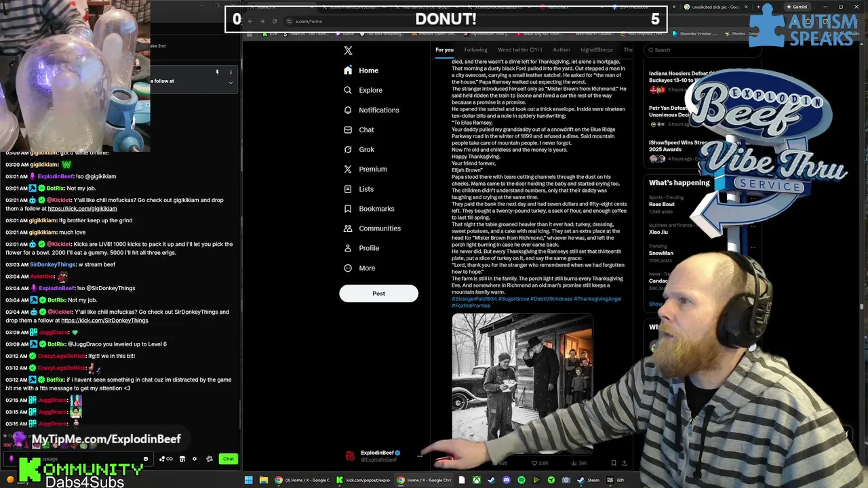Open the emoji picker in chat input

click(145, 459)
